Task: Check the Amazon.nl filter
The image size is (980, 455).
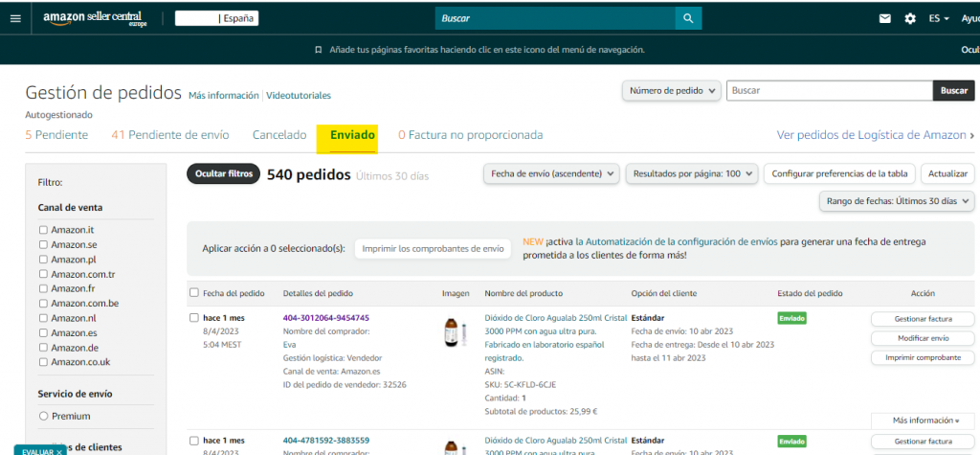Action: coord(43,318)
